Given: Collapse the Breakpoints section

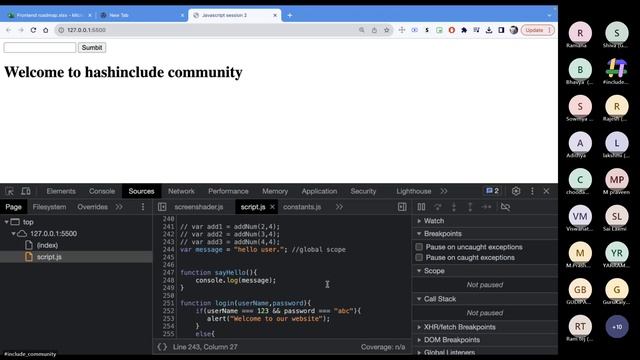Looking at the screenshot, I should [x=419, y=234].
